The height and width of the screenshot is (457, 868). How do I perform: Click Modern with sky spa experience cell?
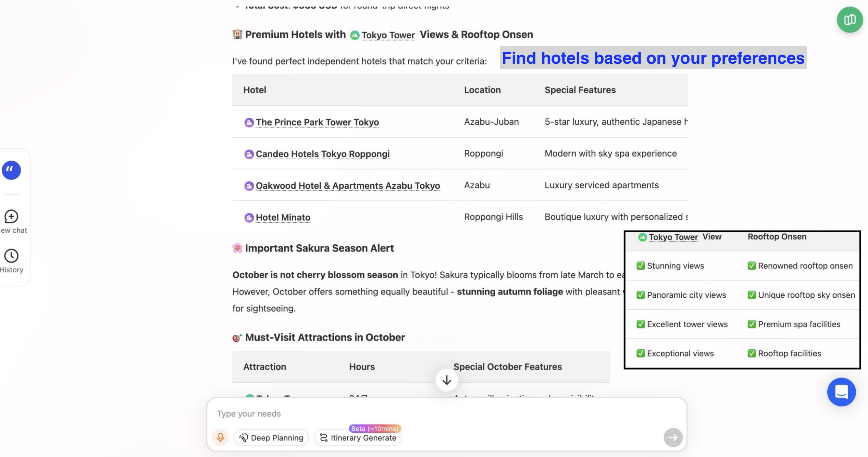611,154
